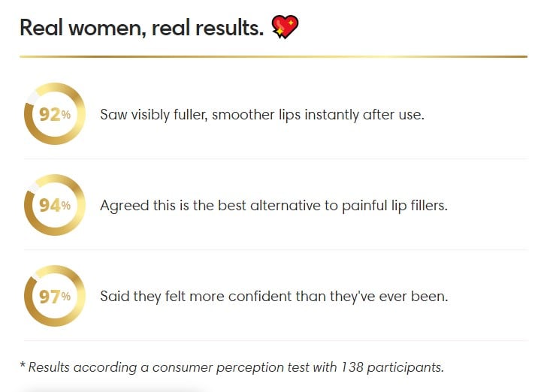Select the number 97 inside the ring
This screenshot has width=544, height=392.
[50, 296]
